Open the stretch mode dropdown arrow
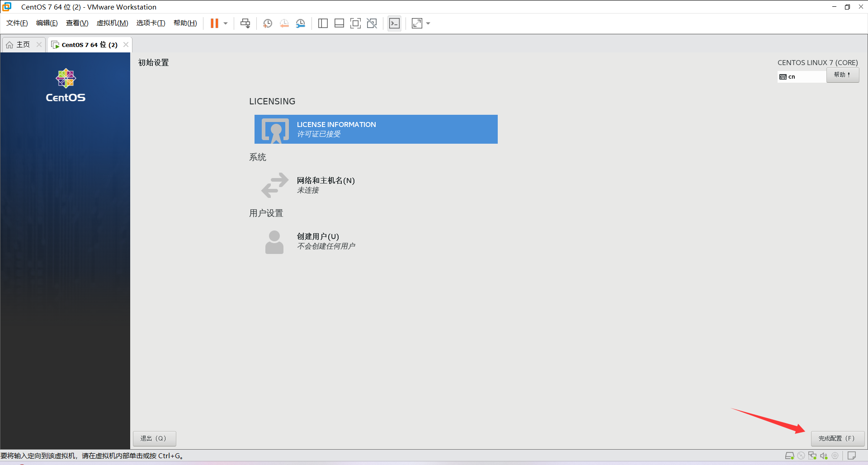This screenshot has width=868, height=465. pyautogui.click(x=428, y=23)
